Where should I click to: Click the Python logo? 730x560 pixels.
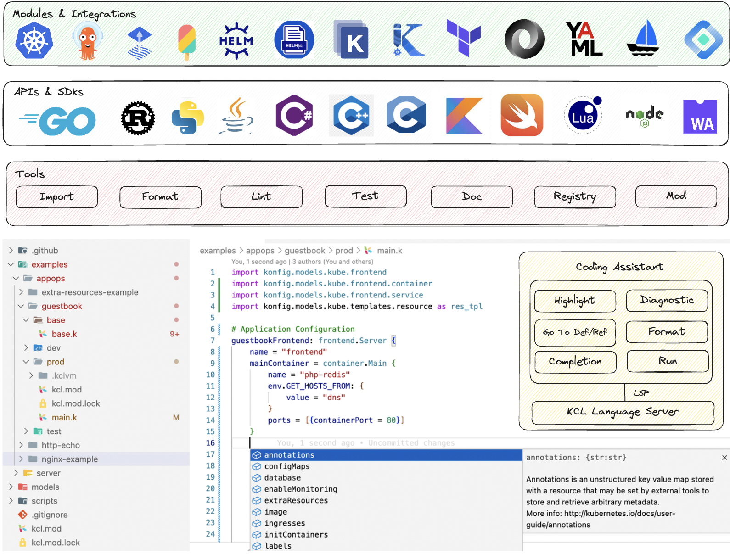[187, 118]
